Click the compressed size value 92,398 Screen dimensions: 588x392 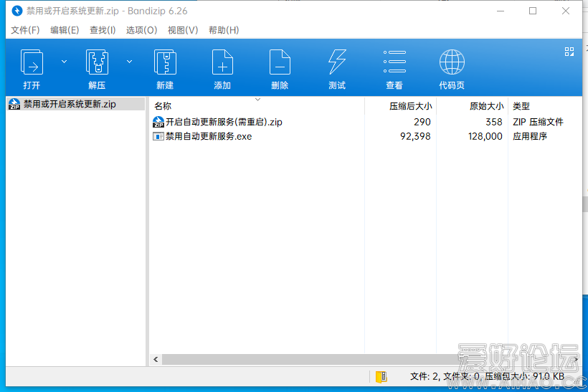pyautogui.click(x=415, y=136)
